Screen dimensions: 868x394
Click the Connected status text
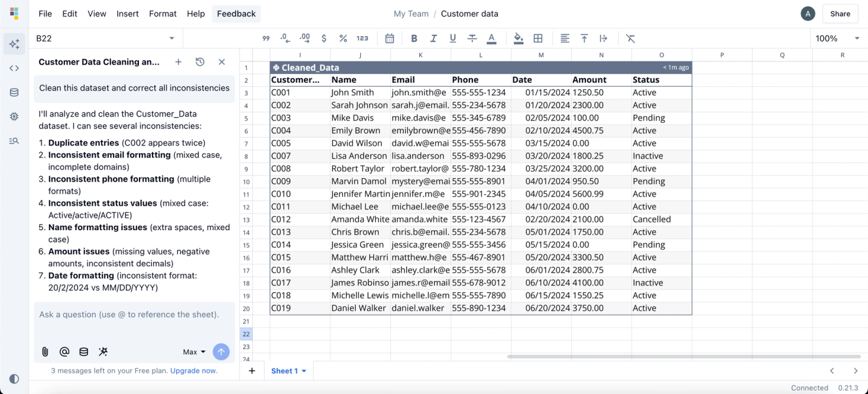(810, 388)
